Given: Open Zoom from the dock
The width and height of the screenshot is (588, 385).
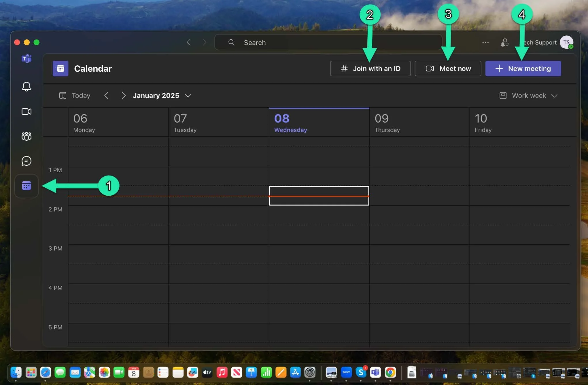Looking at the screenshot, I should pyautogui.click(x=346, y=372).
